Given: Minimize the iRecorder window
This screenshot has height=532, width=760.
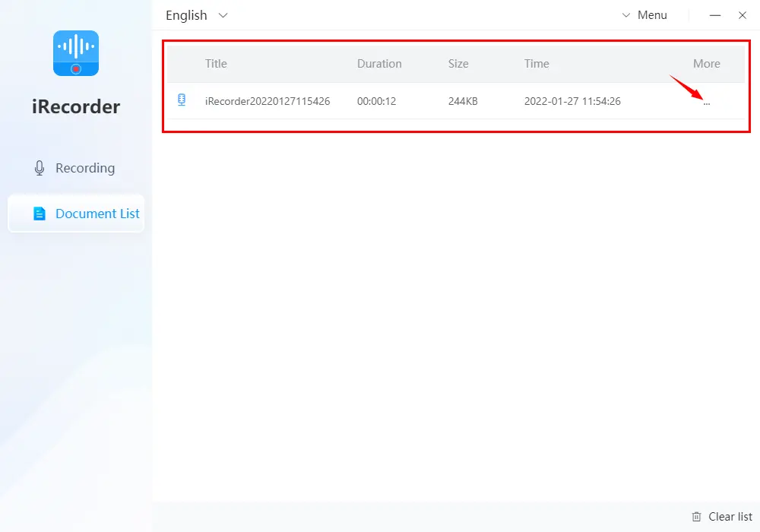Looking at the screenshot, I should [x=715, y=15].
